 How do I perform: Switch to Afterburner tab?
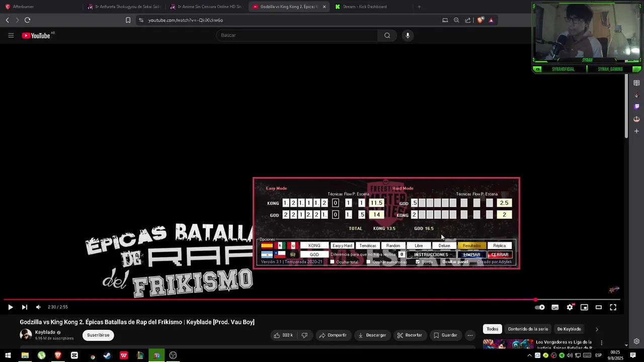coord(40,7)
